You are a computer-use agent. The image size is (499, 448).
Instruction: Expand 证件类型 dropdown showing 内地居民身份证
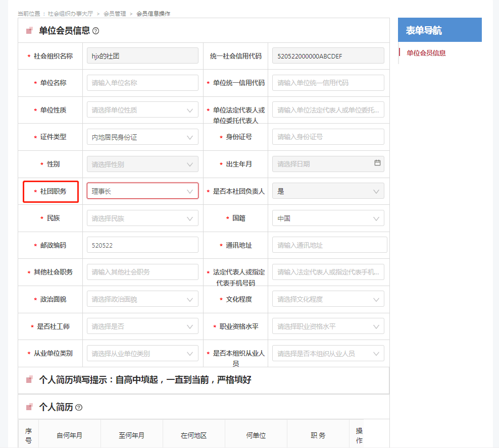click(x=142, y=137)
